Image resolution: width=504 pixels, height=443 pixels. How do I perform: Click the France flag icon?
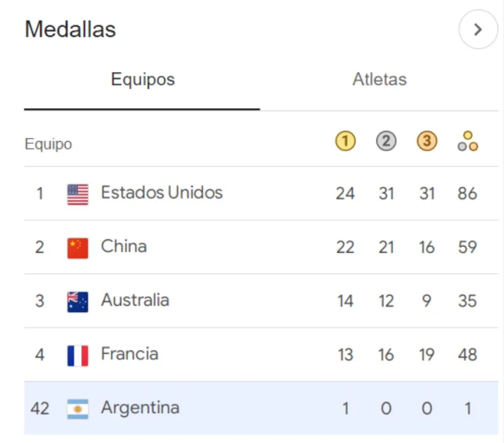click(78, 355)
